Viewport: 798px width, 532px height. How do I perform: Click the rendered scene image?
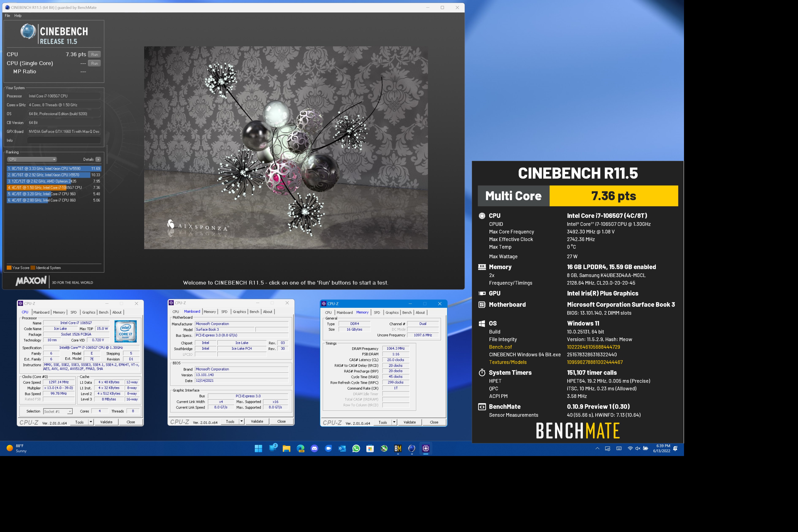click(x=286, y=148)
